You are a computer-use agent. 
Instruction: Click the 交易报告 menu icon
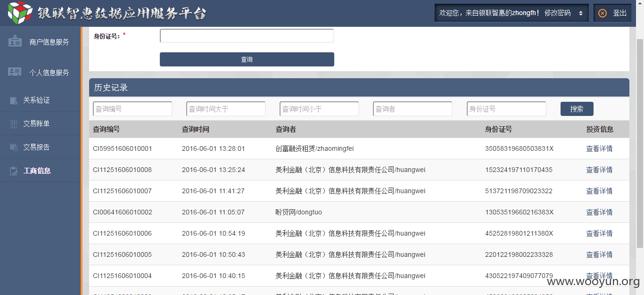(x=14, y=147)
